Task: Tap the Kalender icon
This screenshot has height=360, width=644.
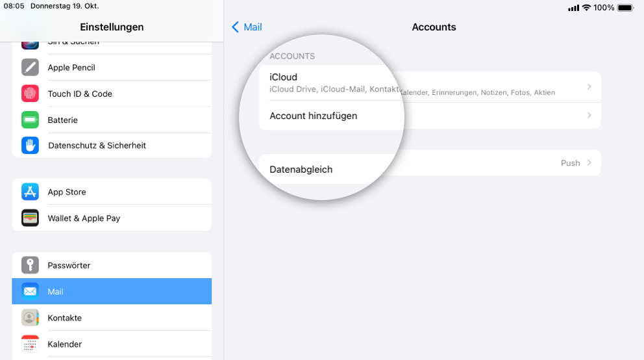Action: 30,344
